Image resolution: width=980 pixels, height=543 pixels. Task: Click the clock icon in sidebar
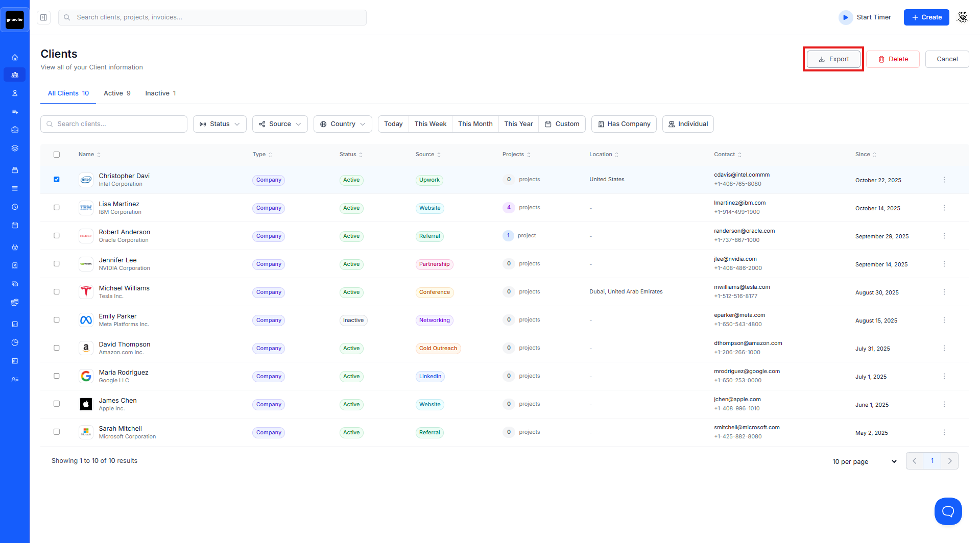click(15, 207)
